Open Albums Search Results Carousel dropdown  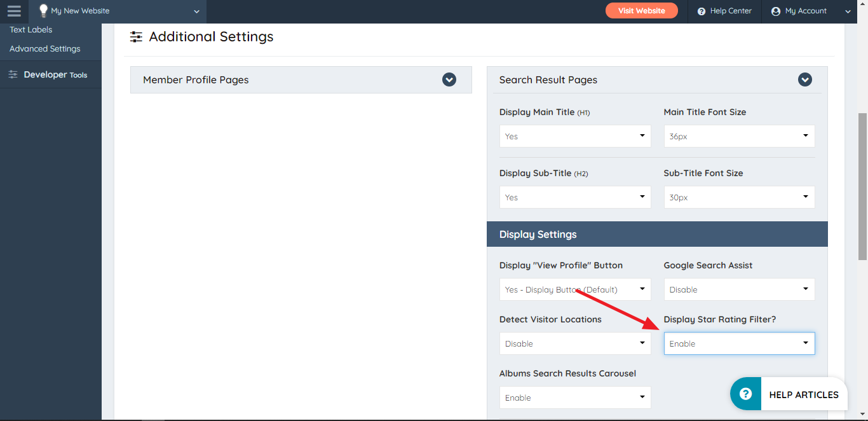click(575, 397)
